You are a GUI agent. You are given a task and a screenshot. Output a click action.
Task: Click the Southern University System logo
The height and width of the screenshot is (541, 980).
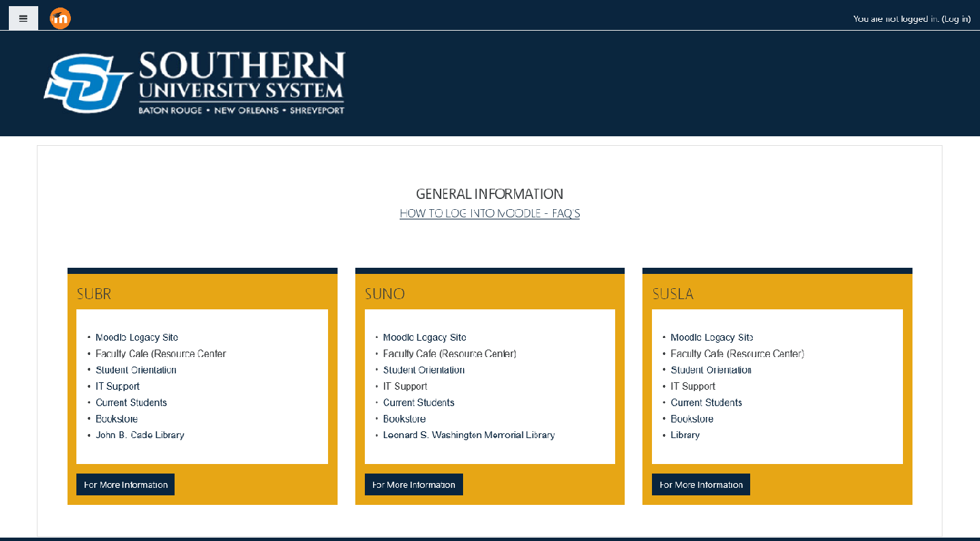194,82
